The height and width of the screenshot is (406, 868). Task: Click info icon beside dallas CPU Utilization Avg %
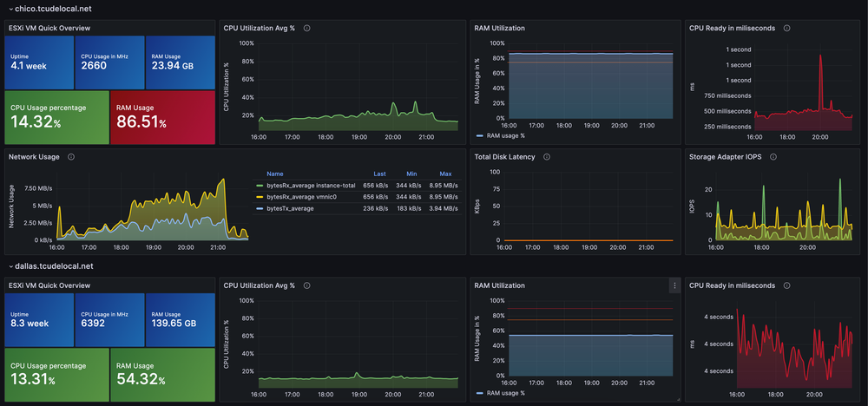[x=307, y=284]
